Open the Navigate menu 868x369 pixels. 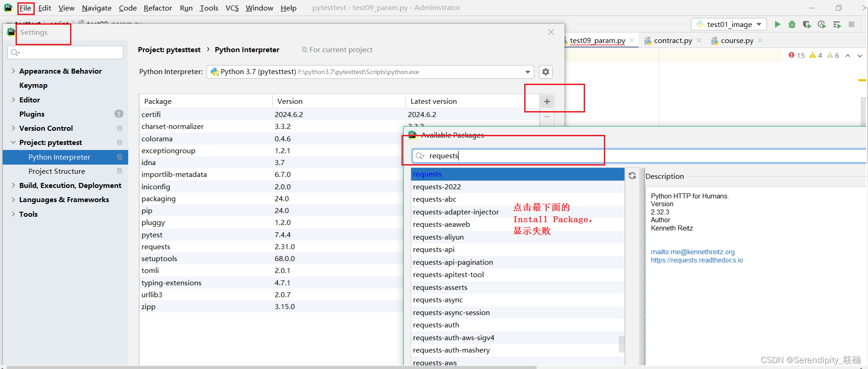pos(97,8)
